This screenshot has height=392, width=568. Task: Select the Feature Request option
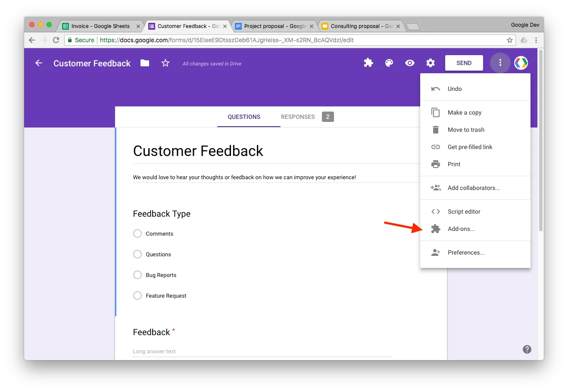[x=137, y=296]
